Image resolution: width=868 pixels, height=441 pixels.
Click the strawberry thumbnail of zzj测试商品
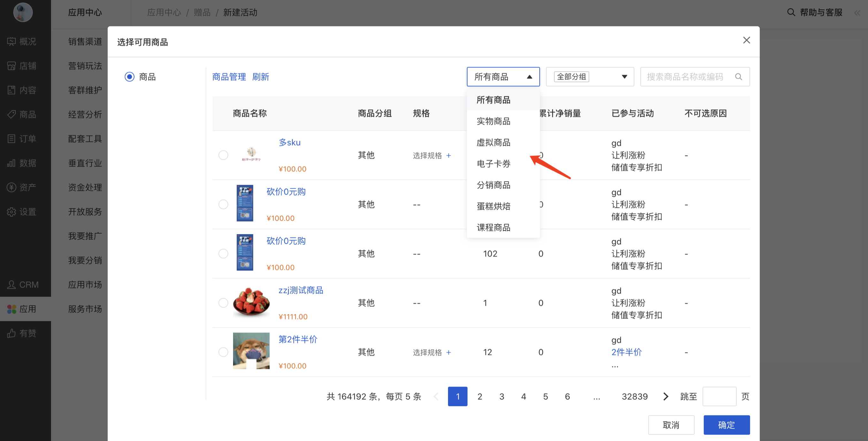pos(251,302)
